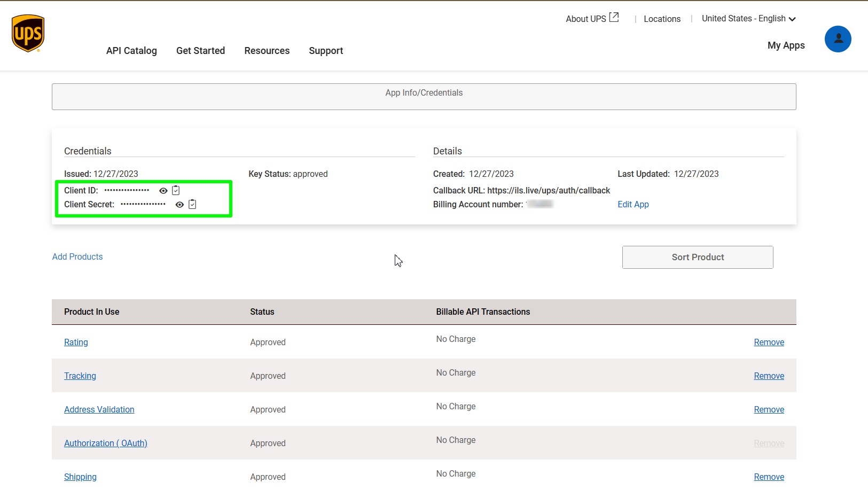Select Support in the navigation bar
The image size is (868, 498).
[326, 51]
